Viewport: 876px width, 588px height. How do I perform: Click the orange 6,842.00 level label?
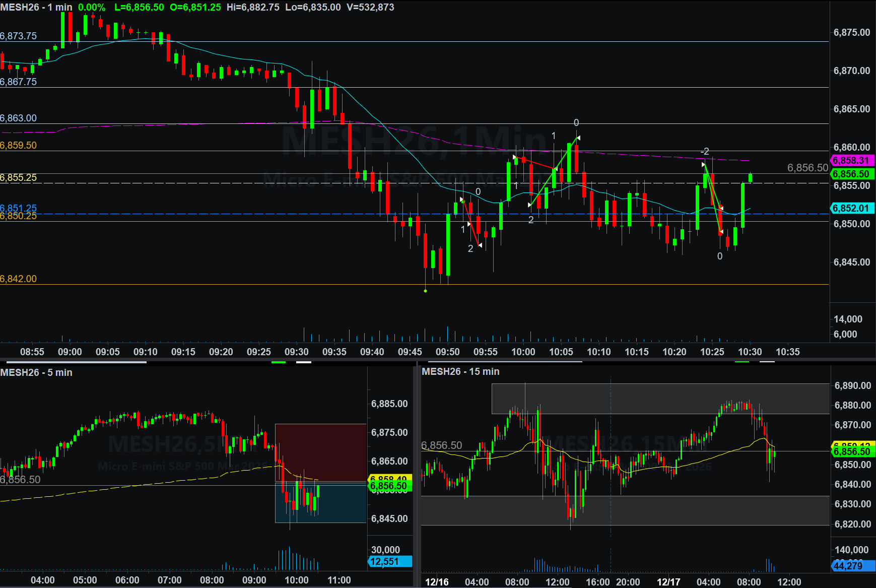tap(19, 279)
